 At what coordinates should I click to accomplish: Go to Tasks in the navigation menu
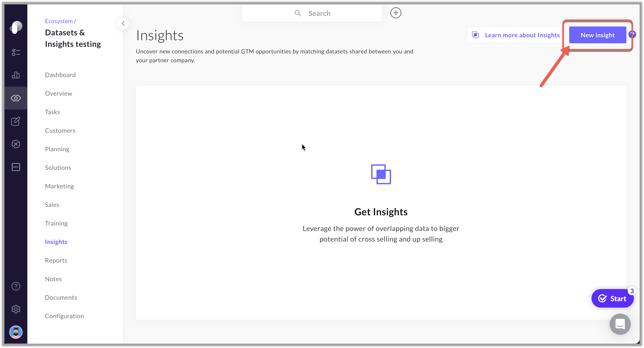coord(52,112)
